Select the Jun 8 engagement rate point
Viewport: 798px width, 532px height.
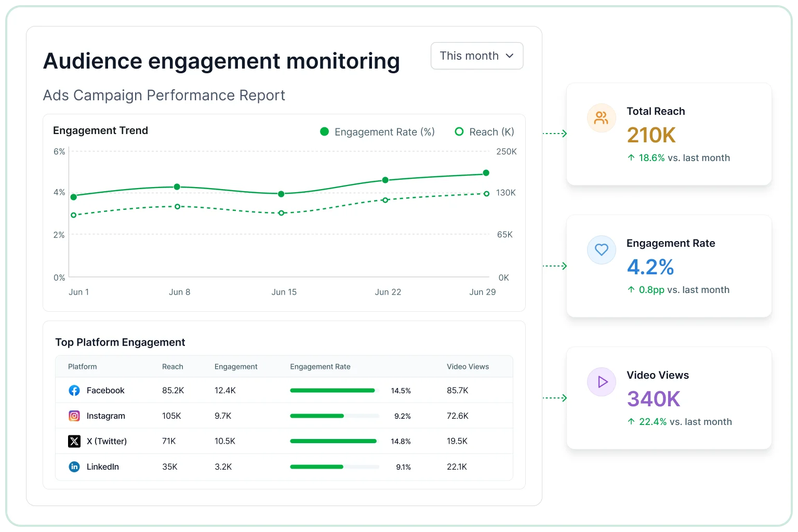[x=177, y=187]
